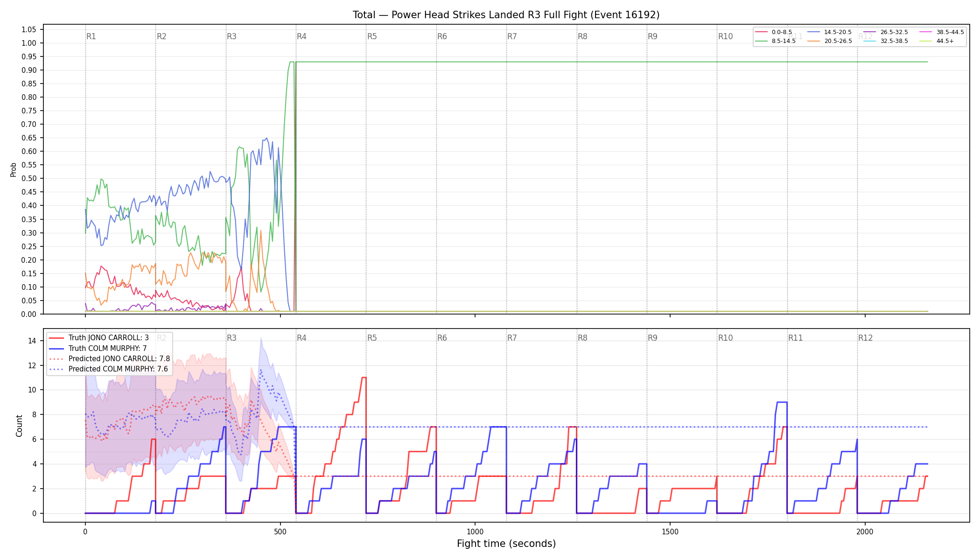Select the 20.5-26.5 orange legend entry
The height and width of the screenshot is (560, 980).
pos(830,41)
